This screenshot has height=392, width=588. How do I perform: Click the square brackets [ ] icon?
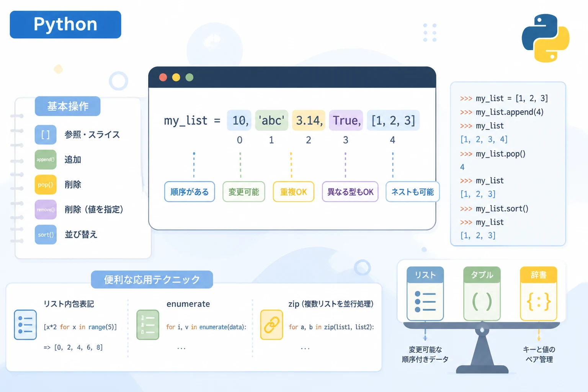pyautogui.click(x=46, y=135)
